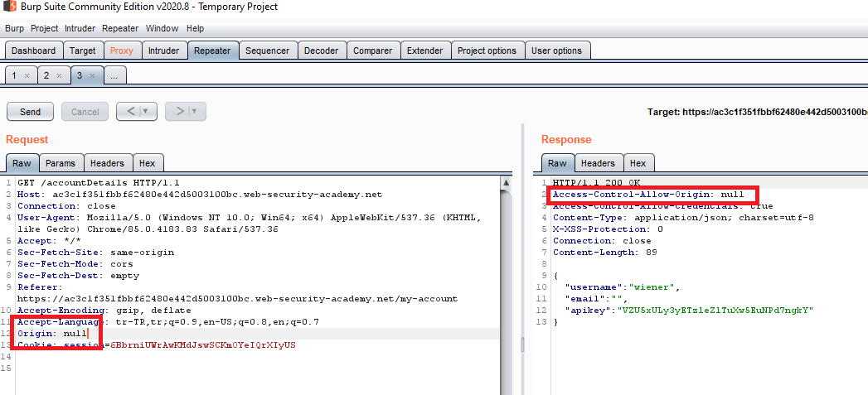868x395 pixels.
Task: Select the Request Raw tab
Action: coord(22,163)
